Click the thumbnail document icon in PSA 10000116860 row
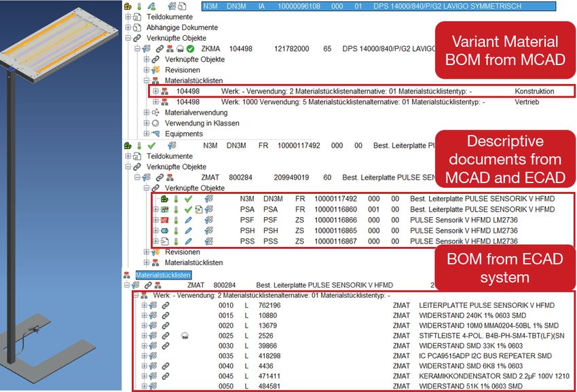This screenshot has width=577, height=392. pos(198,210)
